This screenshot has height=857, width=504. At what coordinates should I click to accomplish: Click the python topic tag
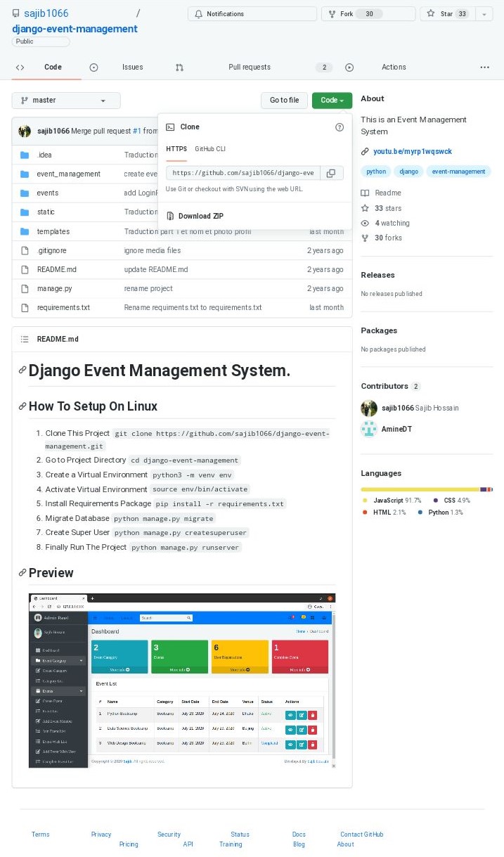coord(376,172)
